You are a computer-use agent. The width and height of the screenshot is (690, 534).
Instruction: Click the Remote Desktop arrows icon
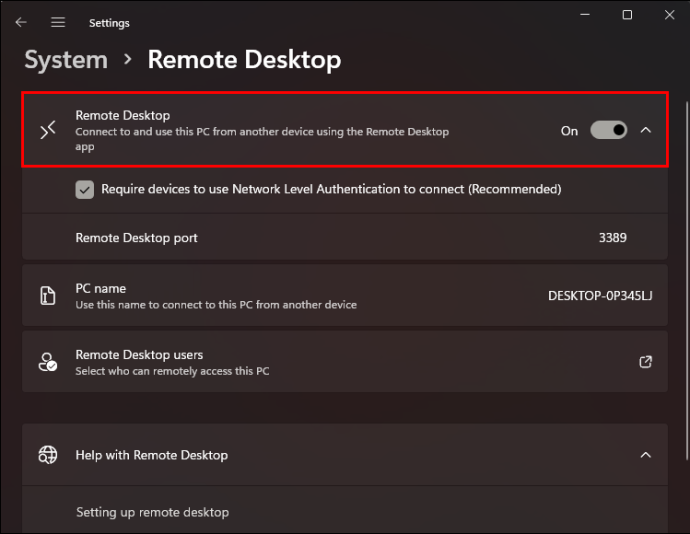point(48,130)
